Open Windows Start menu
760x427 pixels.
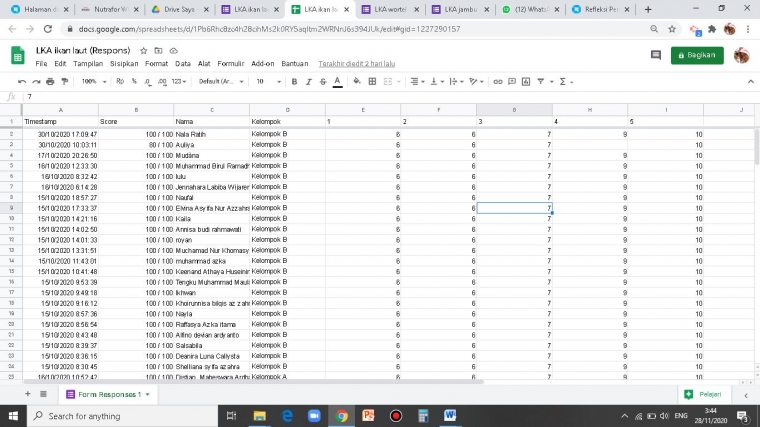[13, 416]
